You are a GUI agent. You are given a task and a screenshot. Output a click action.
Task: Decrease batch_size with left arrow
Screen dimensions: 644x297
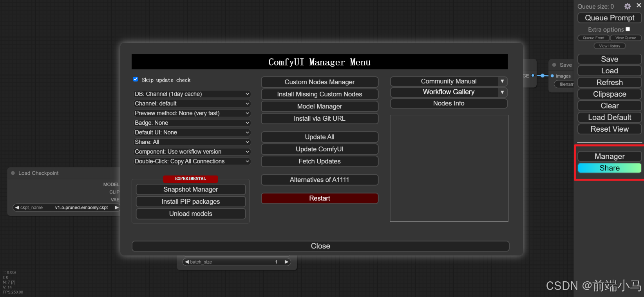click(187, 262)
